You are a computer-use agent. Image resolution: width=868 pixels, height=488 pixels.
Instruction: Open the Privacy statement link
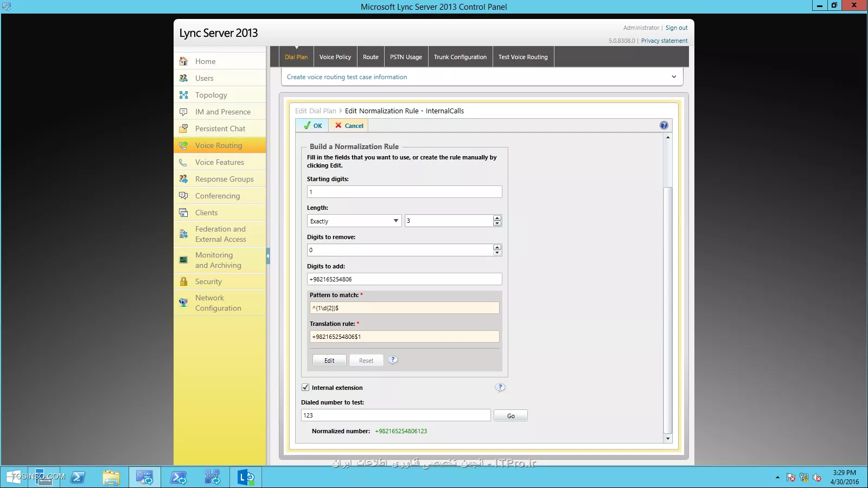pyautogui.click(x=664, y=41)
